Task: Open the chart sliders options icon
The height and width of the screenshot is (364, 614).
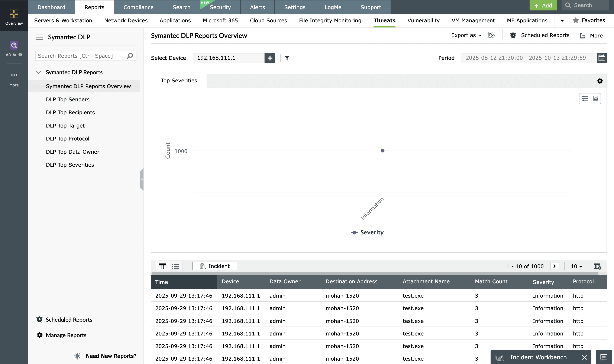Action: point(585,99)
